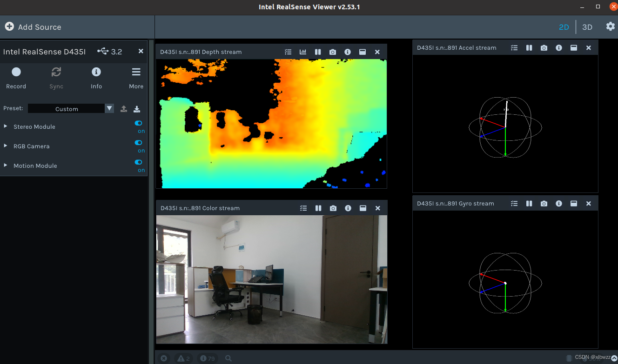The image size is (618, 364).
Task: Click the depth colormap image
Action: [x=271, y=124]
